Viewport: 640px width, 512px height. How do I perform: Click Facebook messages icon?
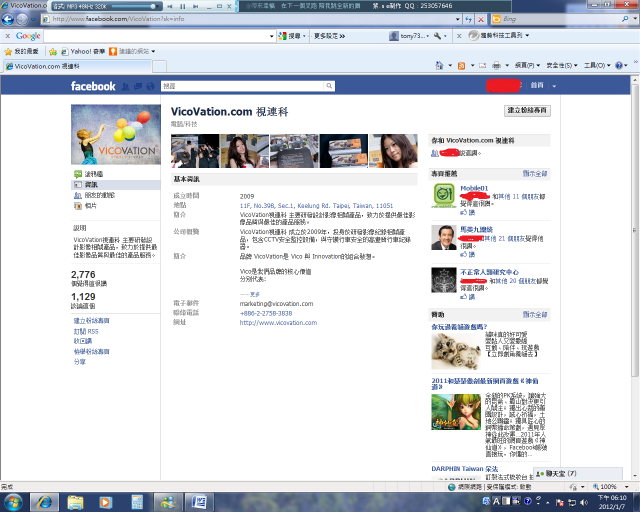click(x=138, y=86)
